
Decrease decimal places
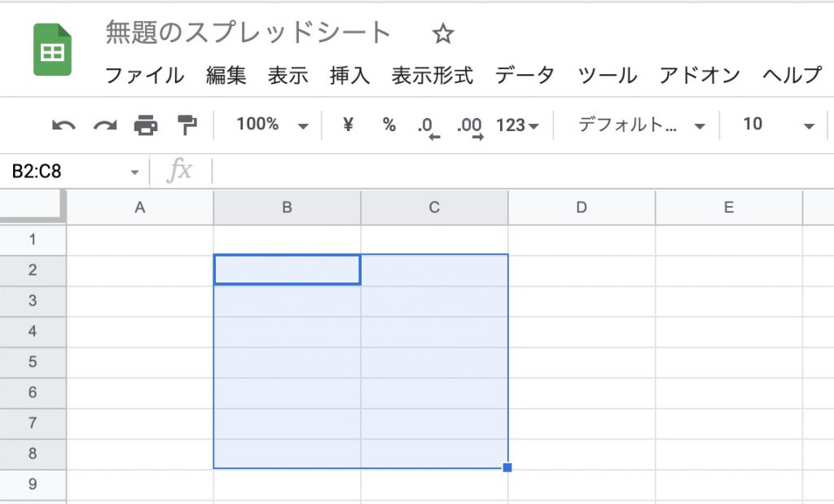pos(426,126)
